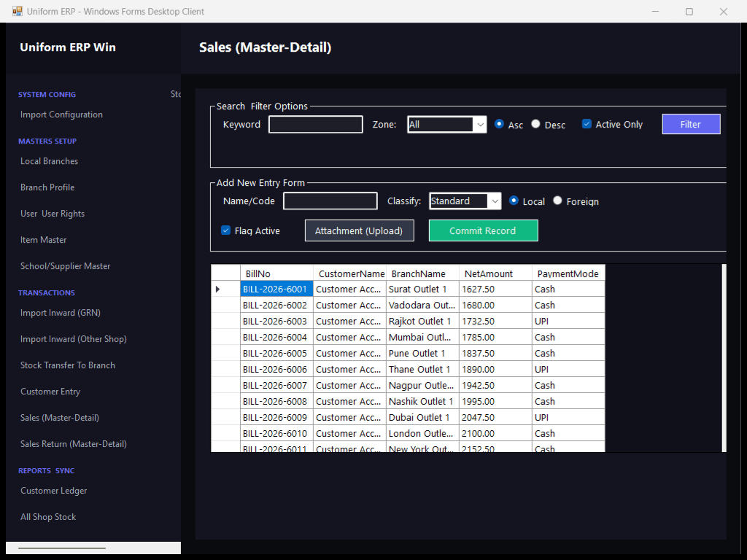Click the row selector arrow for BILL-2026-6001
Image resolution: width=747 pixels, height=560 pixels.
[x=217, y=289]
